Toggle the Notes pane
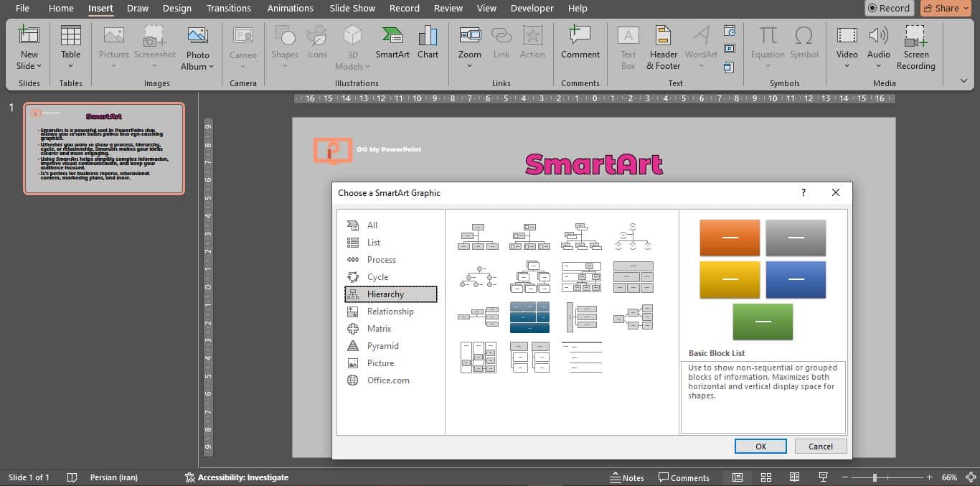The height and width of the screenshot is (486, 980). tap(626, 477)
